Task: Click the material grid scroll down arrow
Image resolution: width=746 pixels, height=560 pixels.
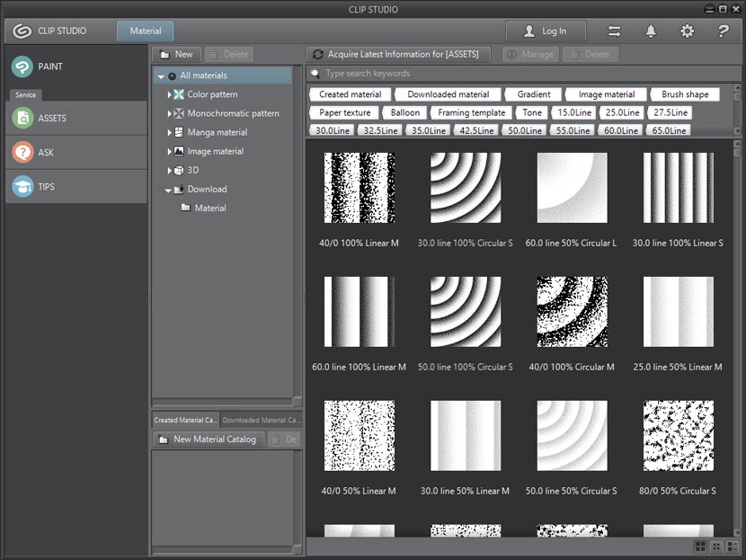Action: pyautogui.click(x=737, y=532)
